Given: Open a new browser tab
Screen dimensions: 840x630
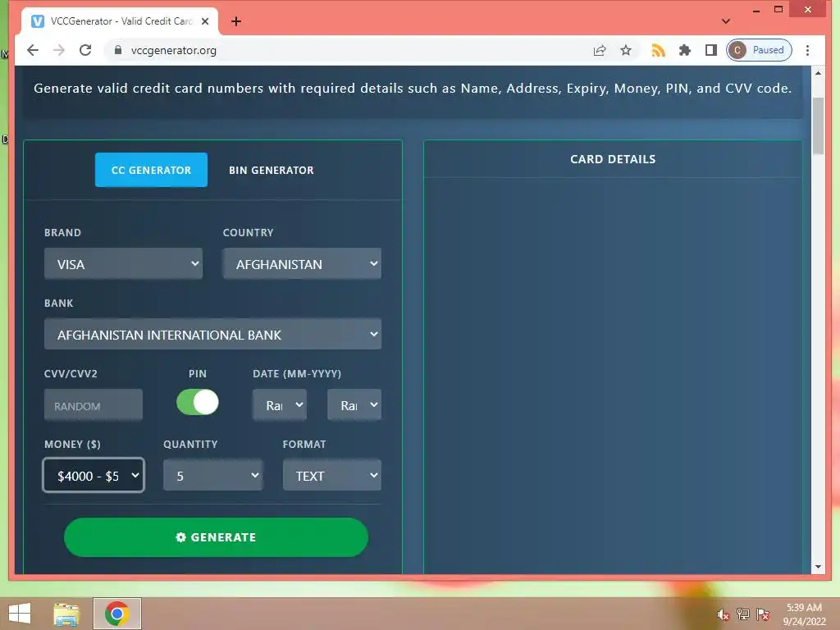Looking at the screenshot, I should tap(236, 21).
